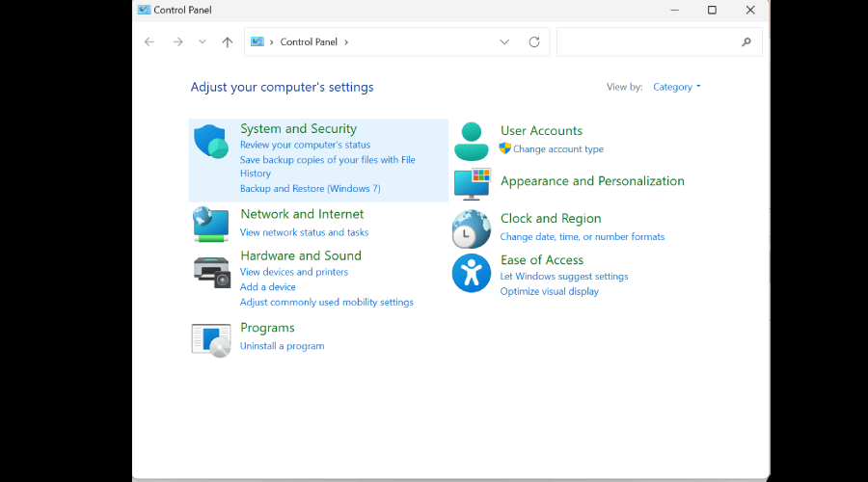Open the User Accounts person icon

pos(471,142)
